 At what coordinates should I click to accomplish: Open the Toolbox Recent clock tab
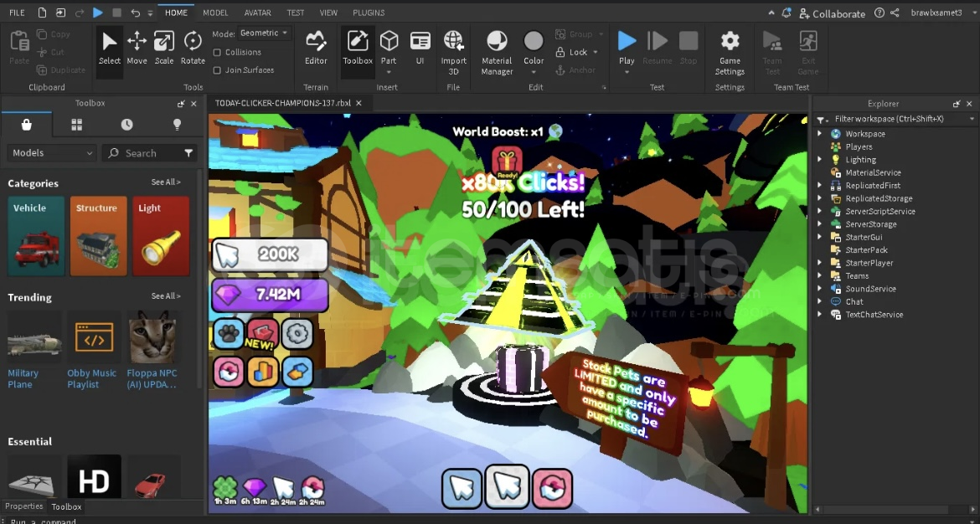tap(126, 125)
